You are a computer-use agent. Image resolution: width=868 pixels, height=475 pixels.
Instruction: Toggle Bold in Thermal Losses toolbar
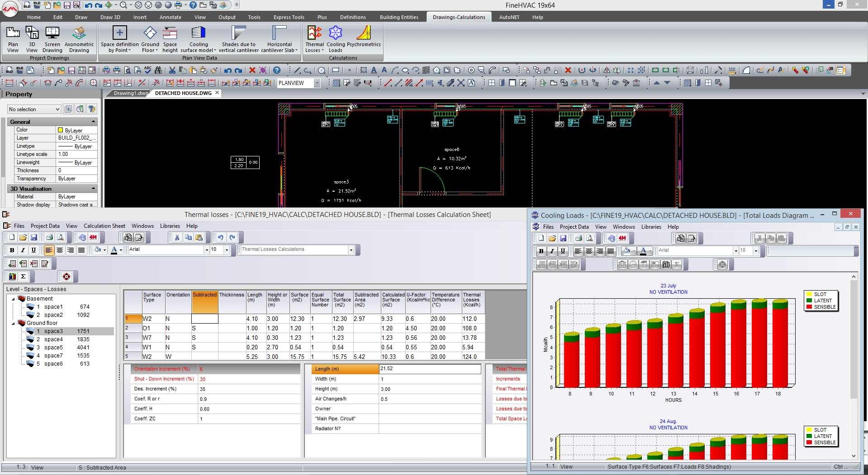click(x=12, y=250)
